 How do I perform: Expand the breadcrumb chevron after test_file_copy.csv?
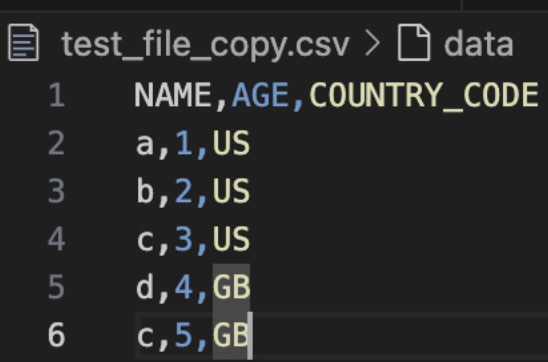[373, 44]
